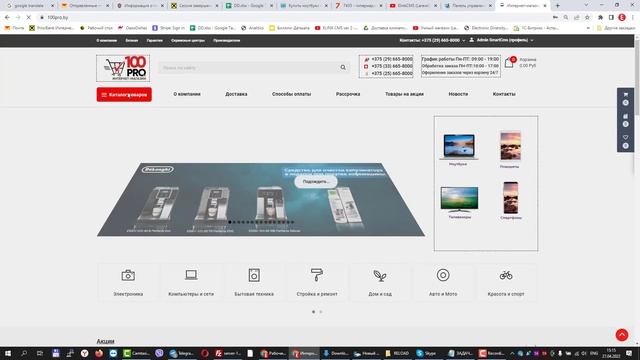The width and height of the screenshot is (640, 360).
Task: Open the Дом и сад plant icon
Action: pyautogui.click(x=380, y=276)
